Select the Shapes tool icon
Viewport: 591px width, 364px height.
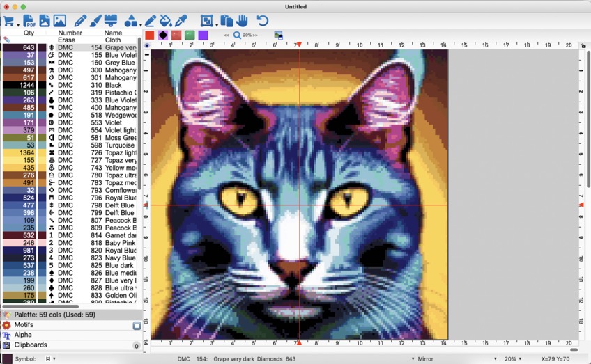tap(131, 21)
